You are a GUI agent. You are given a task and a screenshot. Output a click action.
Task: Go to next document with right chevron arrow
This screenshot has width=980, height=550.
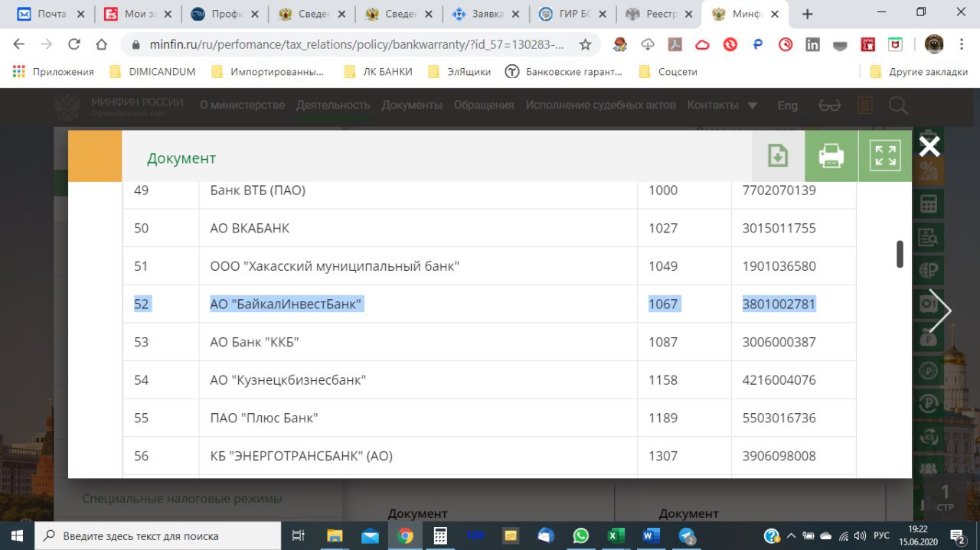pyautogui.click(x=939, y=311)
